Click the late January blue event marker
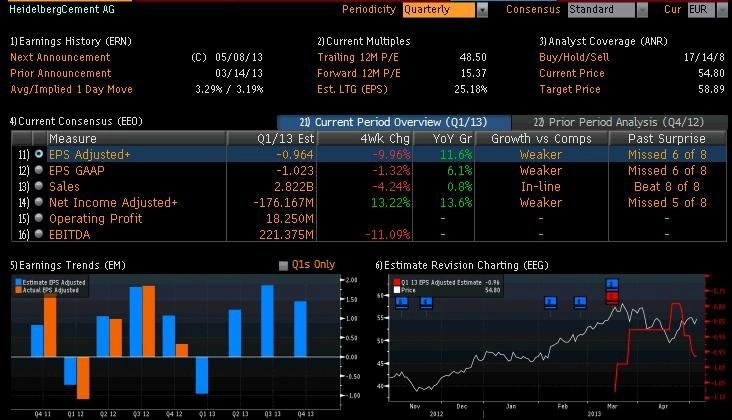Viewport: 732px width, 420px height. [550, 302]
